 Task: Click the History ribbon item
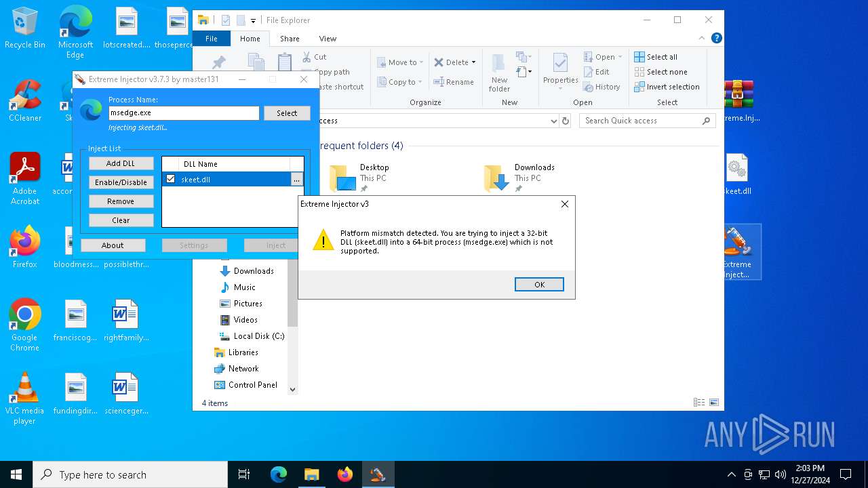[x=601, y=87]
